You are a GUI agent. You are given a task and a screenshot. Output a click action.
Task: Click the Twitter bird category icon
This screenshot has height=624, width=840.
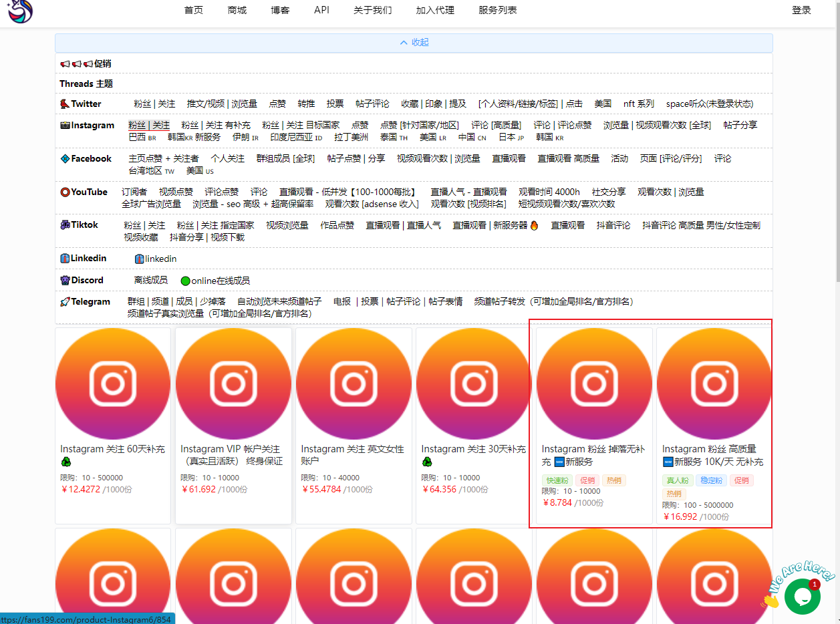(x=65, y=104)
